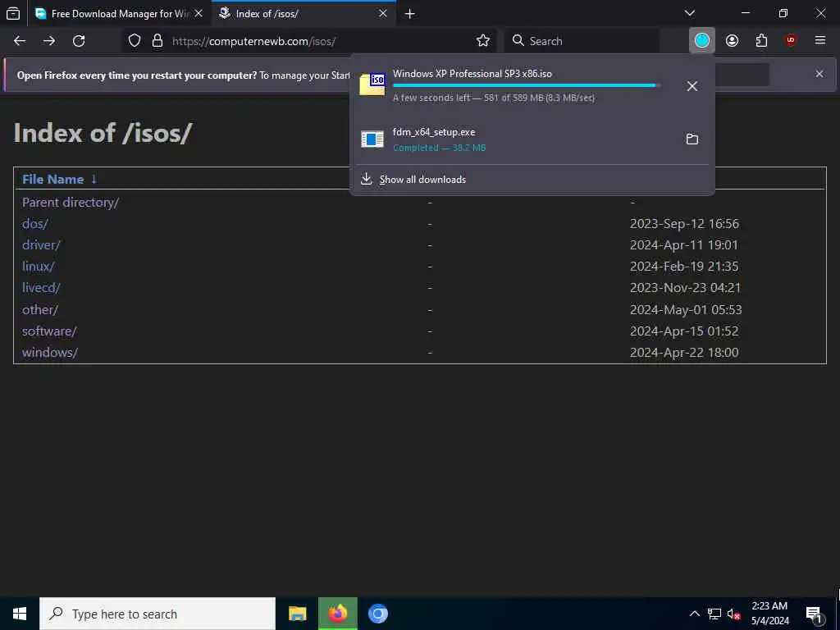Go back to the previous page
This screenshot has height=630, width=840.
pos(20,41)
